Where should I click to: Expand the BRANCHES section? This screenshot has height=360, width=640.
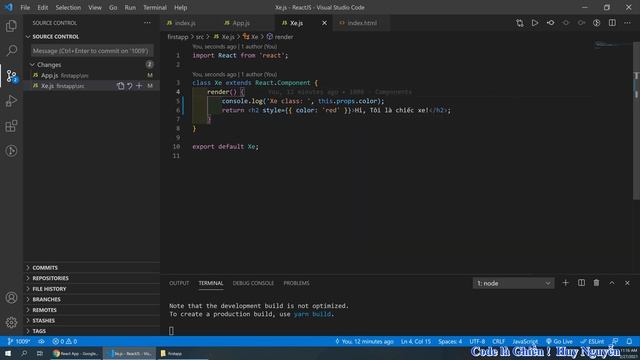point(46,300)
